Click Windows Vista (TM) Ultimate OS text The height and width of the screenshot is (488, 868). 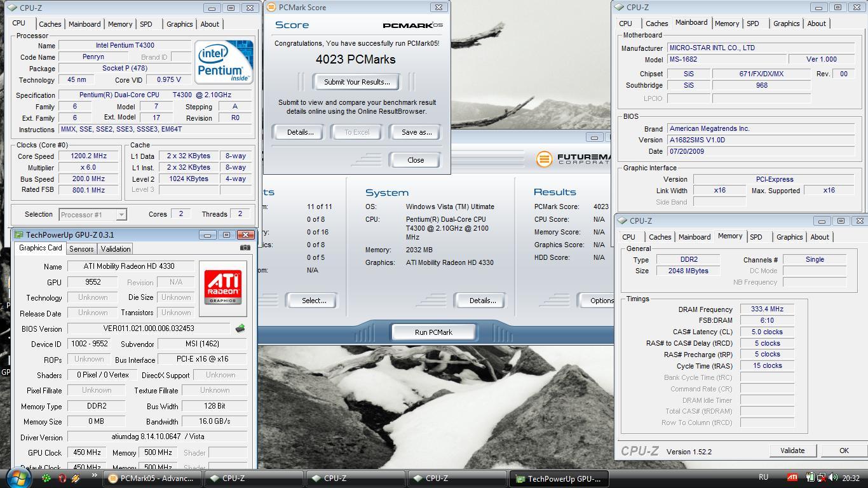tap(450, 207)
